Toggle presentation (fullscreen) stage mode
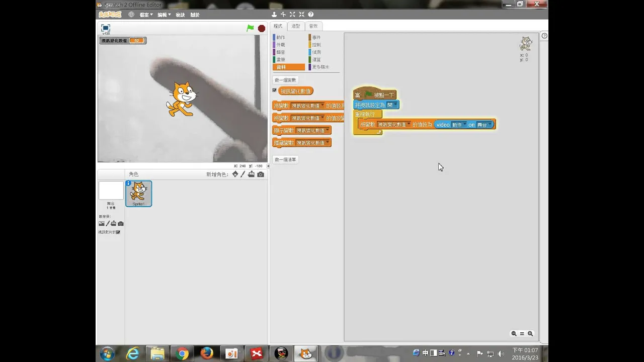This screenshot has height=362, width=644. click(106, 28)
